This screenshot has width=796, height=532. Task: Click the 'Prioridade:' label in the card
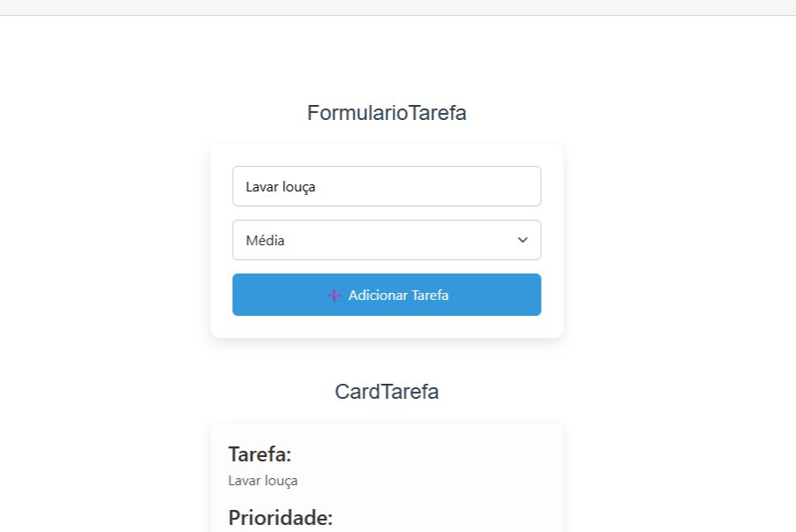point(281,518)
